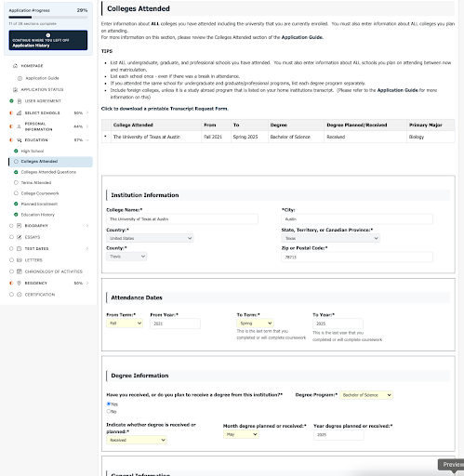Click 'The University of Texas at Austin' table row
Viewport: 464px width, 476px height.
point(278,137)
